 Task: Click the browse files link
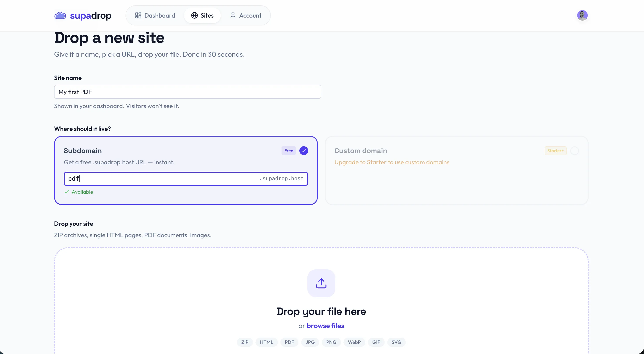click(325, 326)
